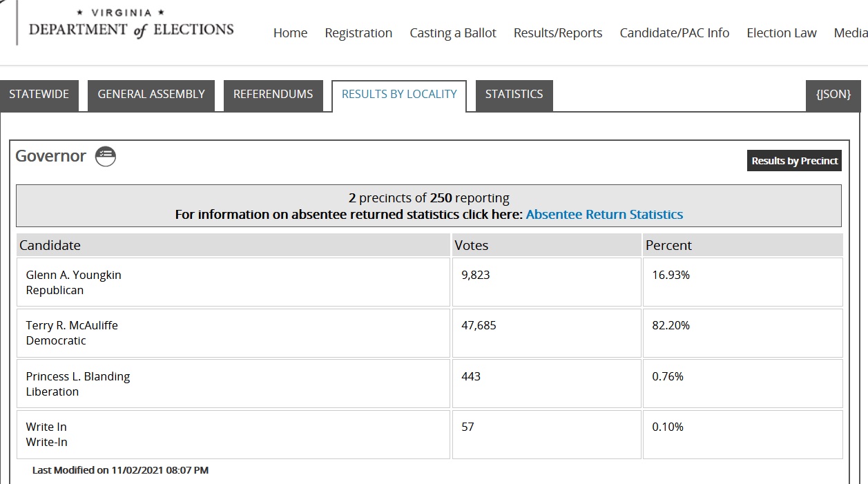Select Terry R. McAuliffe candidate cell
Viewport: 868px width, 484px height.
(x=233, y=333)
